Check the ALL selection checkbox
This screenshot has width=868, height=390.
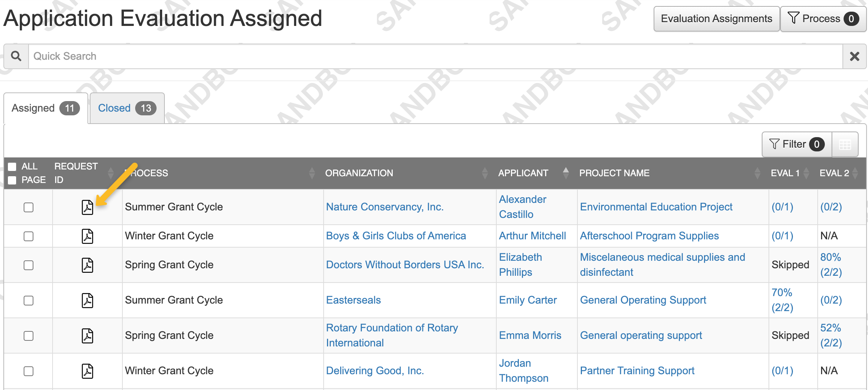point(12,166)
